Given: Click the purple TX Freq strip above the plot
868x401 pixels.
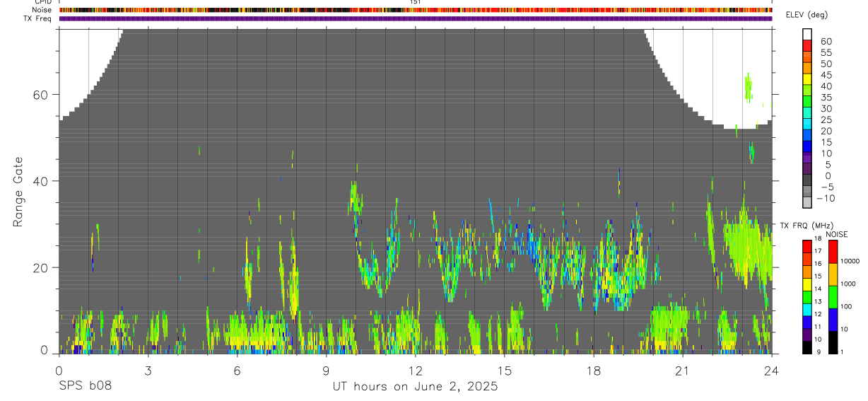Looking at the screenshot, I should tap(416, 18).
